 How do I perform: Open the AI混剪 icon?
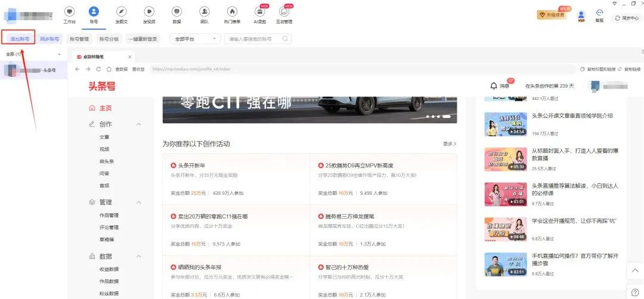259,12
